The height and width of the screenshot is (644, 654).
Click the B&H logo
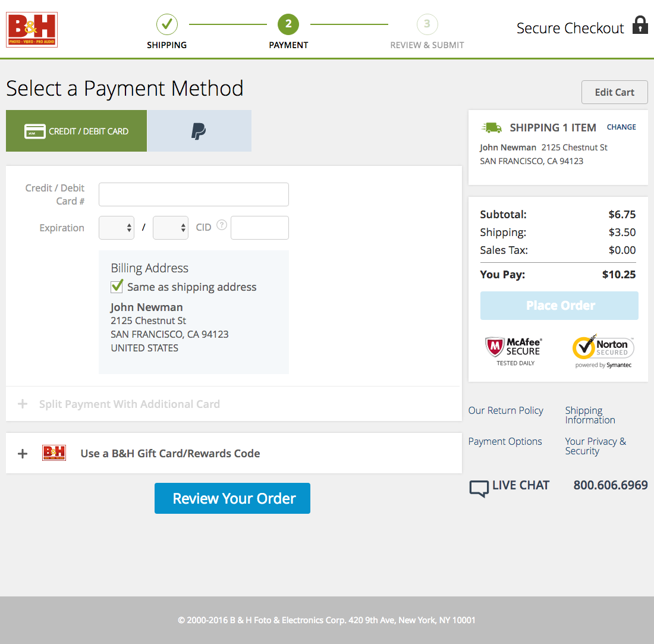[x=32, y=29]
